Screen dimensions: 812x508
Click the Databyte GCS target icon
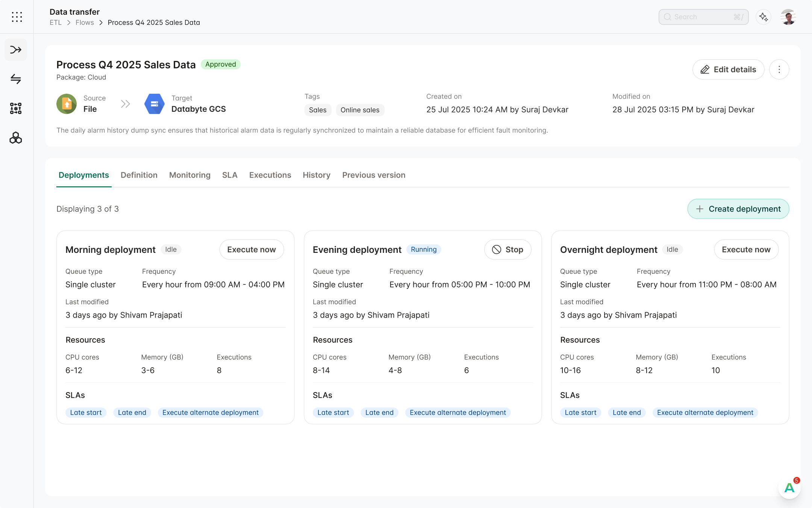(155, 104)
